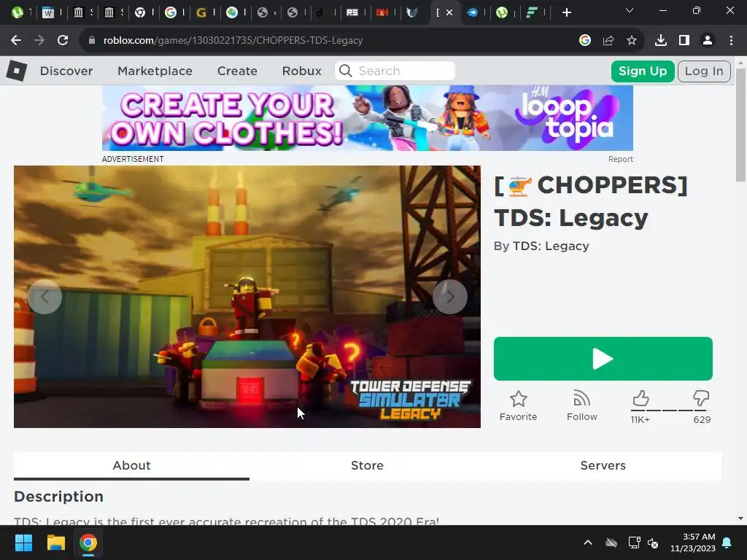Click the page vertical scrollbar thumb

740,125
